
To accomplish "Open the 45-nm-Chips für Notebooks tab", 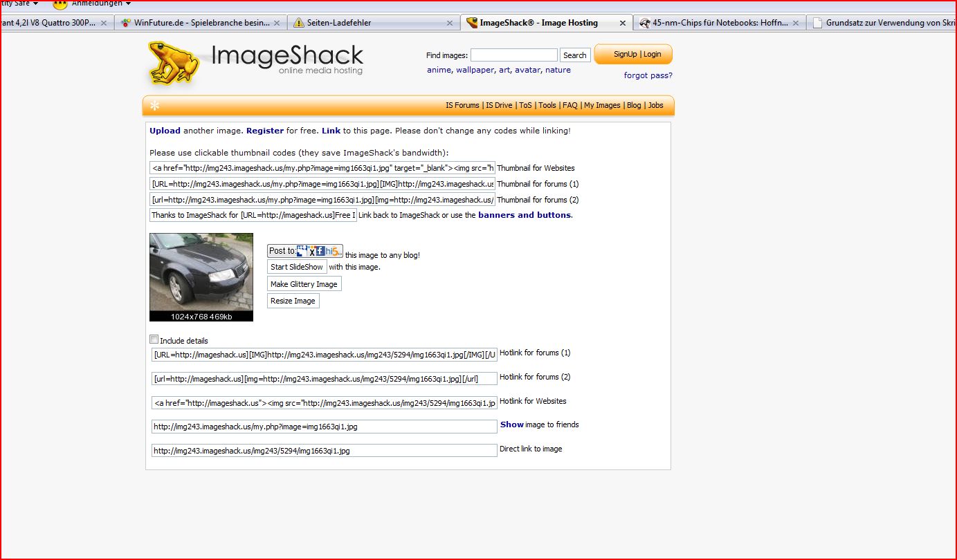I will [x=720, y=23].
